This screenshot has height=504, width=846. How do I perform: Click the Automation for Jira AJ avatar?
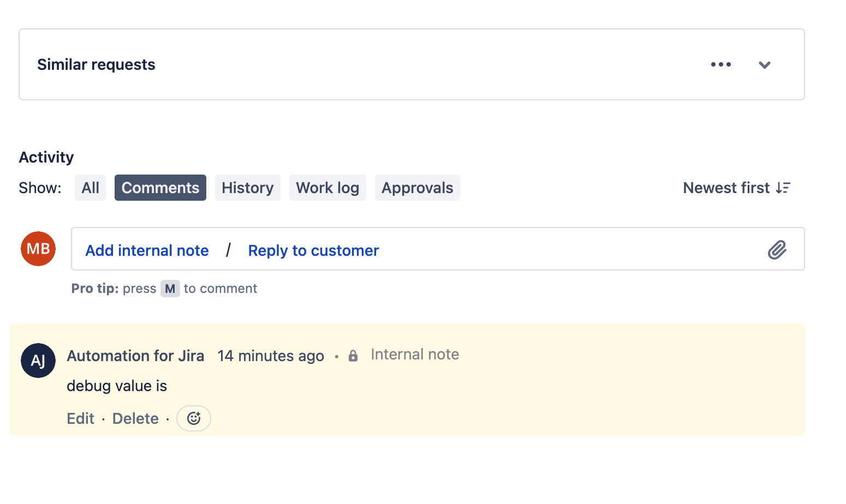click(38, 361)
